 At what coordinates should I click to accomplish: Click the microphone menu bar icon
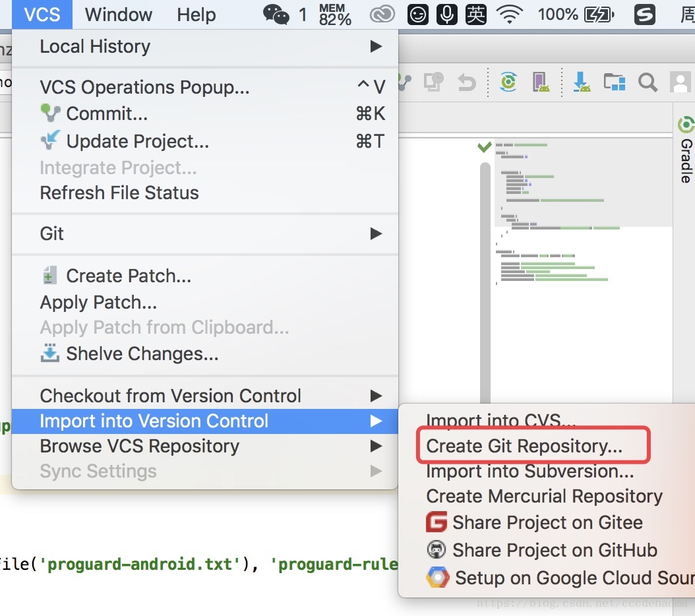pos(447,15)
